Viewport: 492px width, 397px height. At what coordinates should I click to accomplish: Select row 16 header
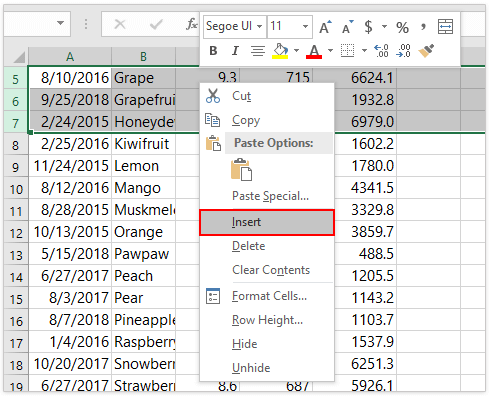[x=16, y=320]
